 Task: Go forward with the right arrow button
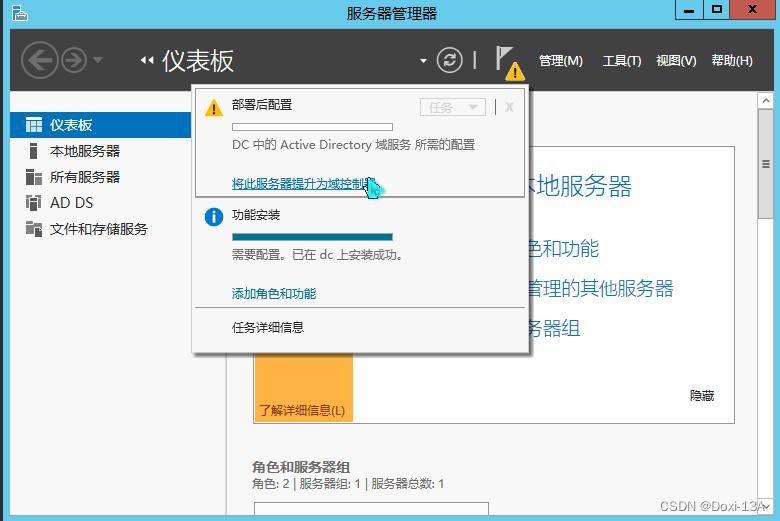74,60
